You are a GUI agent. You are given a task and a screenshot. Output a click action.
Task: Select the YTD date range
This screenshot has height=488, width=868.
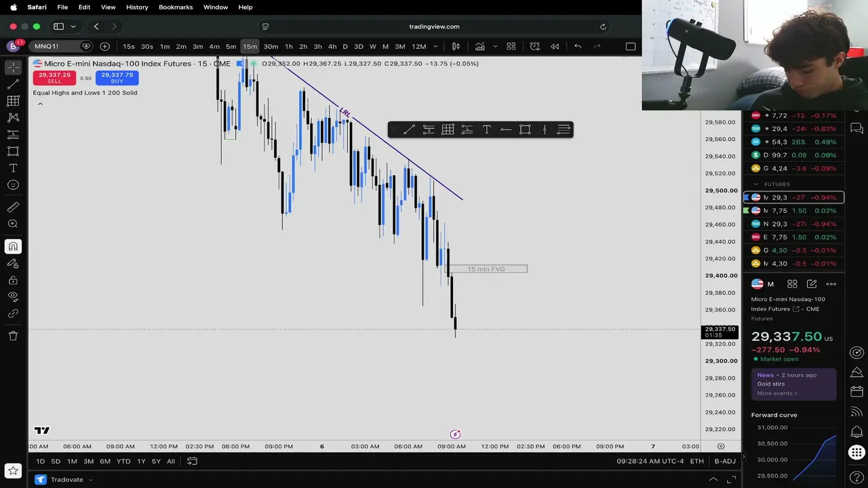[123, 462]
